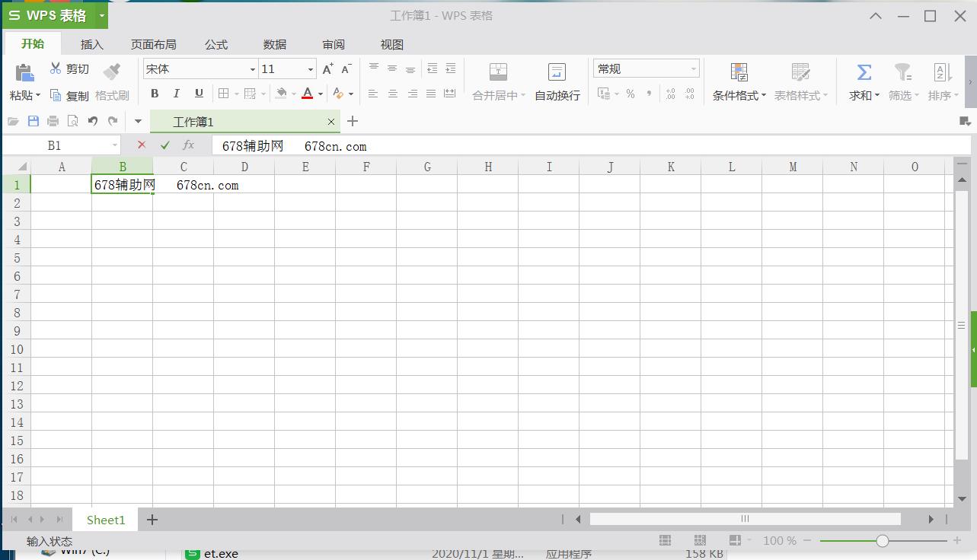977x560 pixels.
Task: Toggle italic formatting
Action: (177, 94)
